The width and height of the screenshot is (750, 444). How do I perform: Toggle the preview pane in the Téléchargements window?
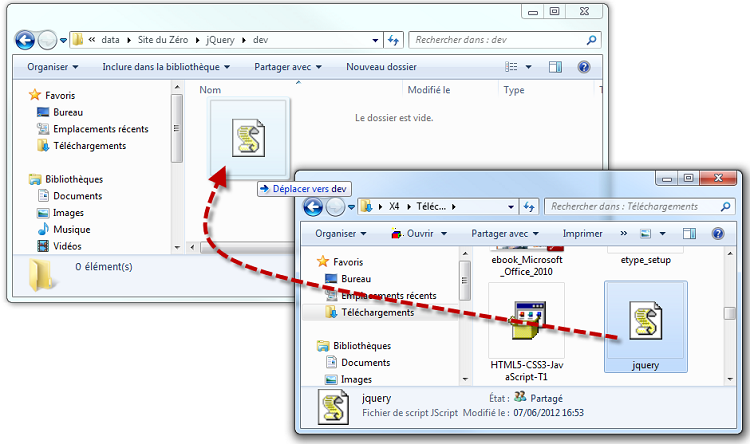tap(692, 234)
